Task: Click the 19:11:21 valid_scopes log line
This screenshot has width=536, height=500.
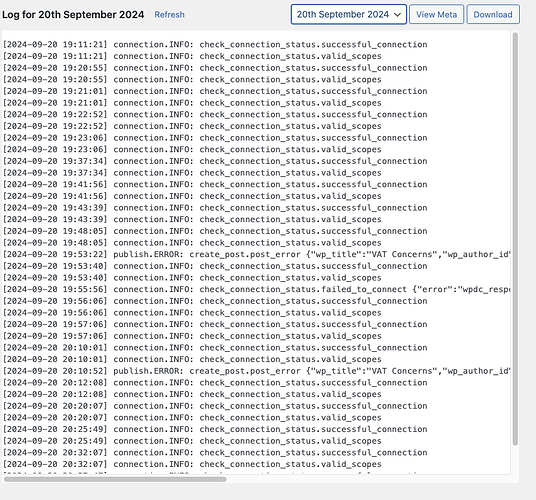Action: click(x=192, y=56)
